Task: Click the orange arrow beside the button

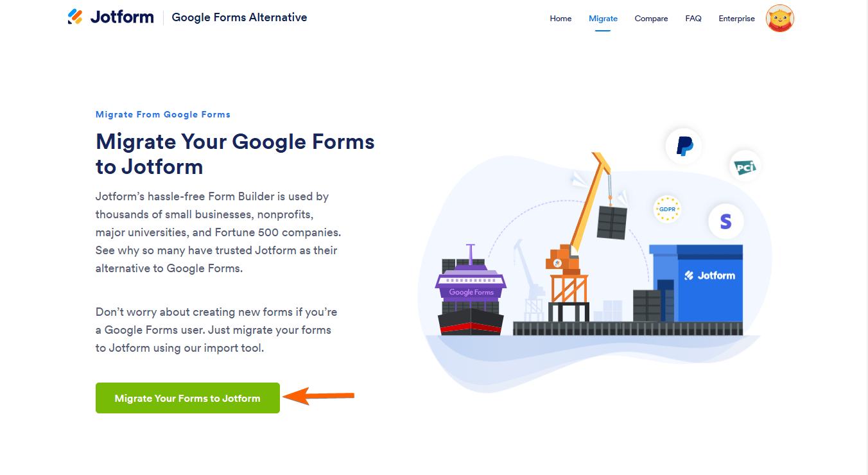Action: (x=318, y=396)
